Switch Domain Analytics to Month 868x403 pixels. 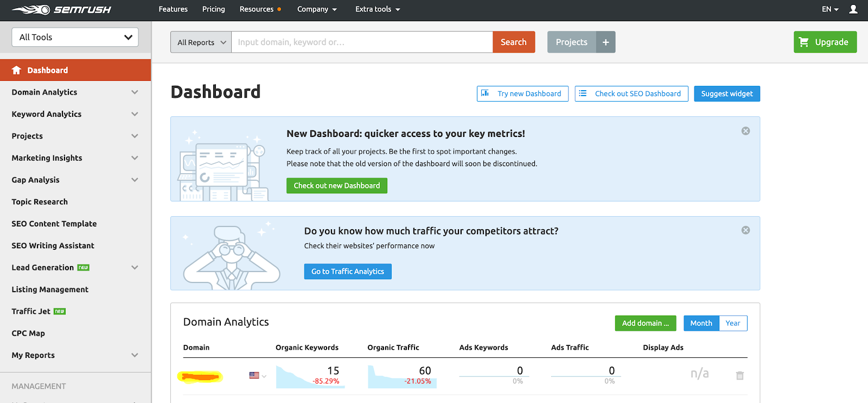pos(701,323)
